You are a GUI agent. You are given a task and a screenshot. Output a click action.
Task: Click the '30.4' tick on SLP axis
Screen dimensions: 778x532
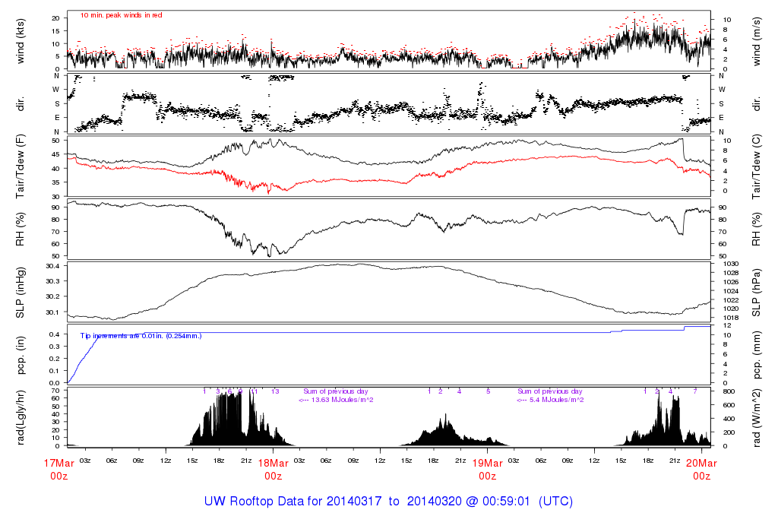tap(52, 266)
